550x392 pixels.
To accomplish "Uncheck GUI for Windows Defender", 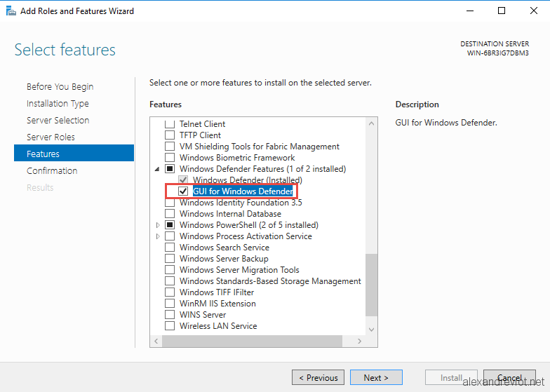I will (183, 191).
